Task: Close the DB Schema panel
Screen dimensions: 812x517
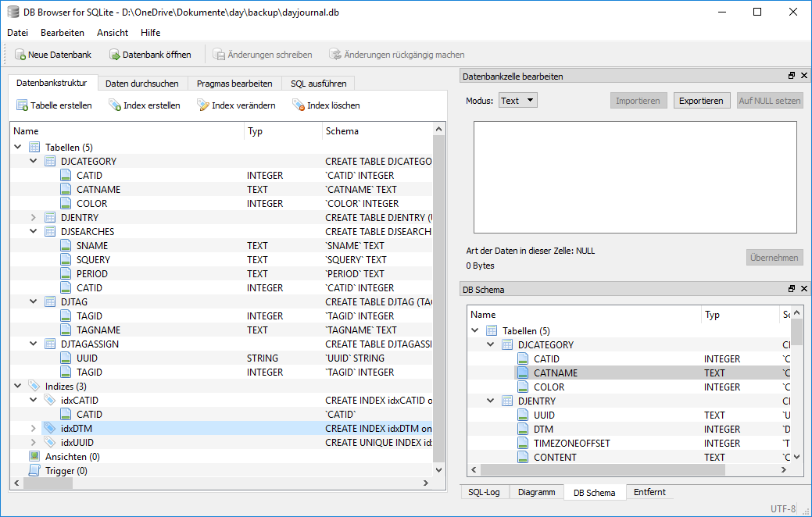Action: (804, 289)
